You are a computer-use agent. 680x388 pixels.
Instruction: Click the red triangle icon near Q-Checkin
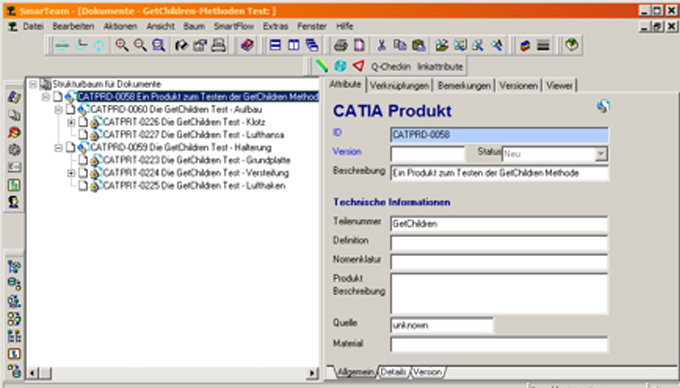(x=358, y=66)
